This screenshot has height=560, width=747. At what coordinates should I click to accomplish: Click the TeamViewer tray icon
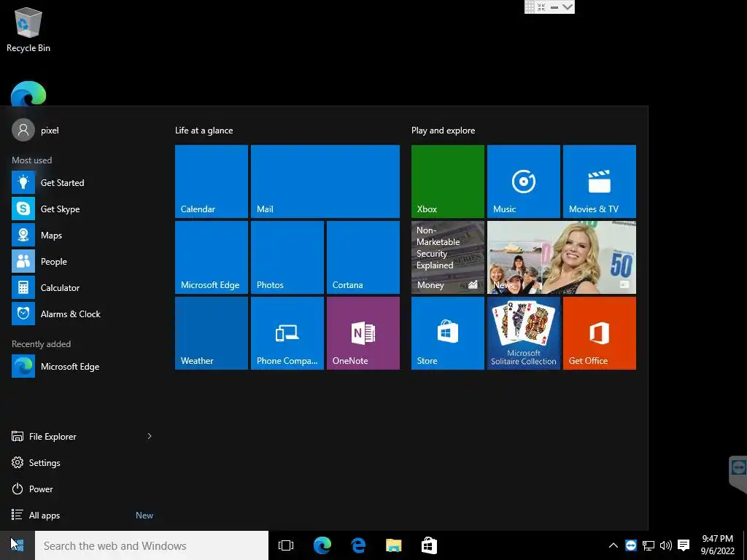click(x=631, y=545)
